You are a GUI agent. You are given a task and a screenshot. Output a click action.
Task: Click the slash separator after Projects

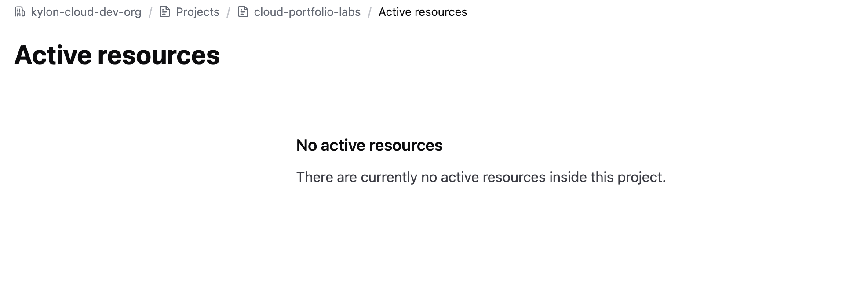point(229,12)
